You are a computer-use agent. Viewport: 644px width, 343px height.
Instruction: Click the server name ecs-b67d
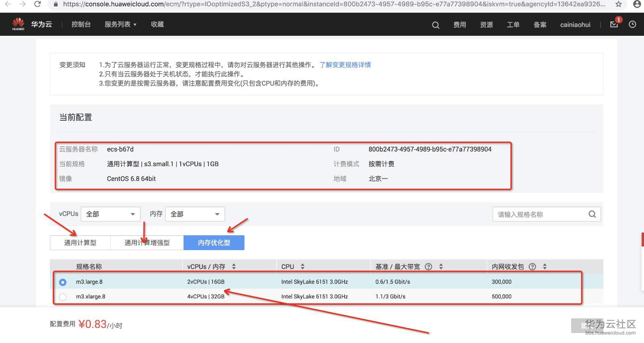click(x=120, y=149)
